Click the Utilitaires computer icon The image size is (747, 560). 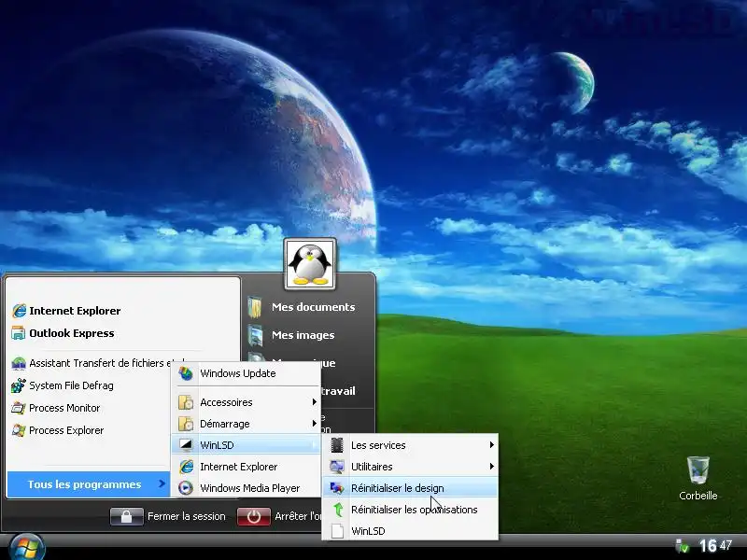337,467
